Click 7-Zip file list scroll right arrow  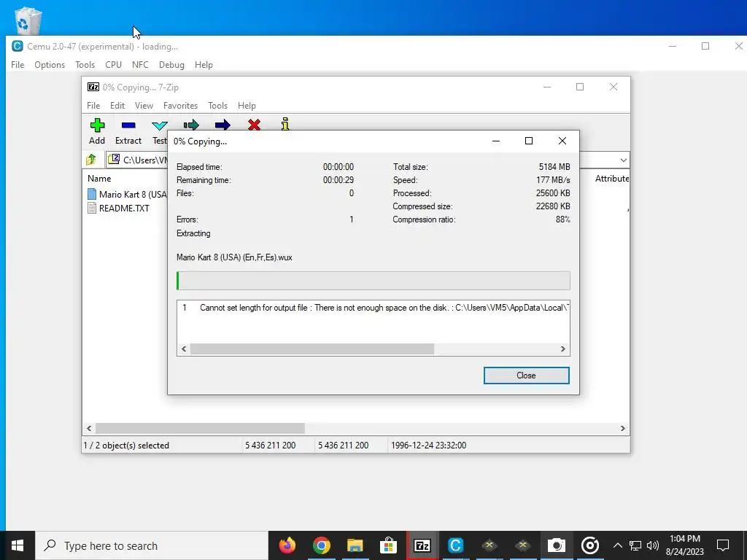(x=623, y=429)
